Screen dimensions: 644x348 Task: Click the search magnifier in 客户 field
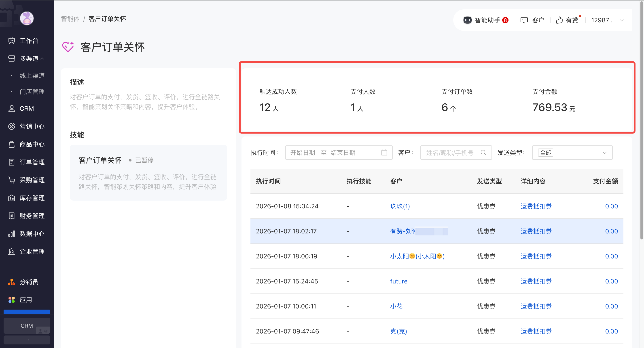[483, 153]
